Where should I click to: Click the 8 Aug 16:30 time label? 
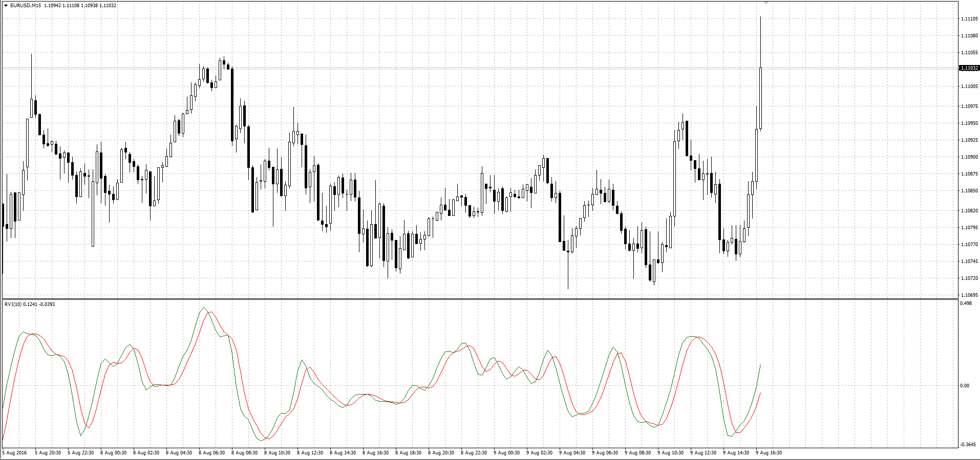pos(376,453)
